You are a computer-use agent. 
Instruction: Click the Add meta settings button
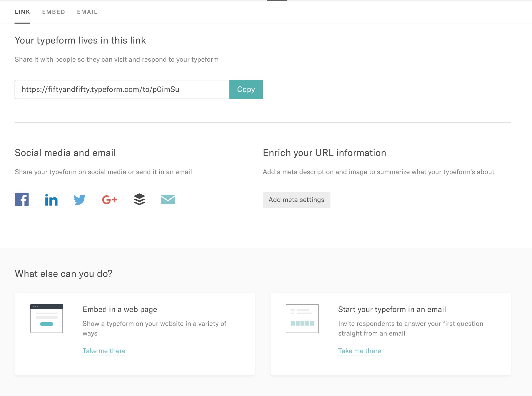click(x=296, y=200)
